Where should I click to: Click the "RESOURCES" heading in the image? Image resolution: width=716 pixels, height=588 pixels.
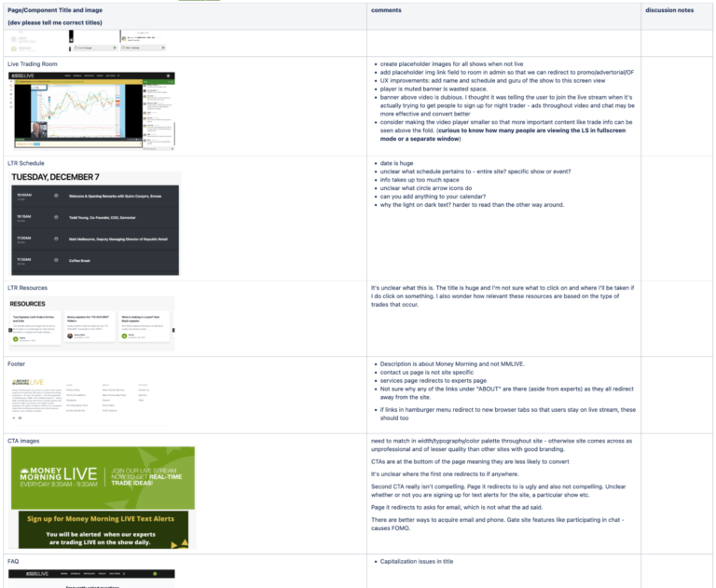[x=27, y=304]
